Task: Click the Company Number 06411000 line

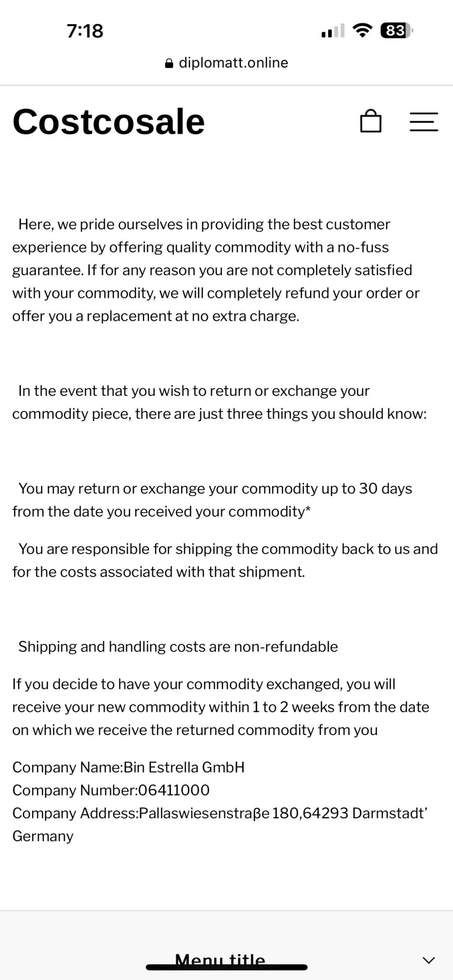Action: point(111,790)
